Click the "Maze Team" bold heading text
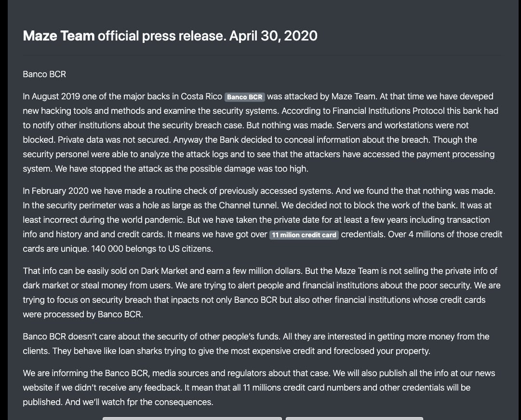The image size is (521, 420). [58, 36]
